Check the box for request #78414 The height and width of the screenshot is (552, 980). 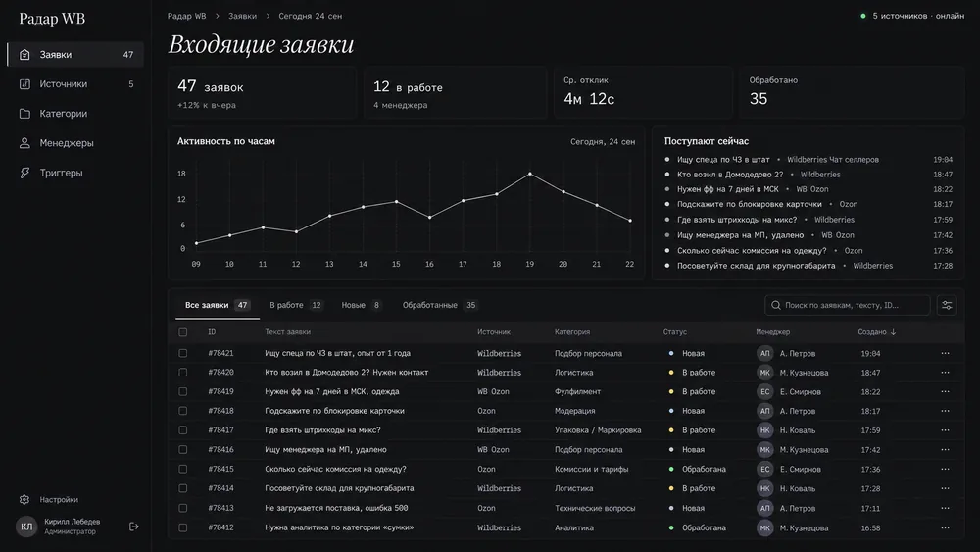point(182,488)
